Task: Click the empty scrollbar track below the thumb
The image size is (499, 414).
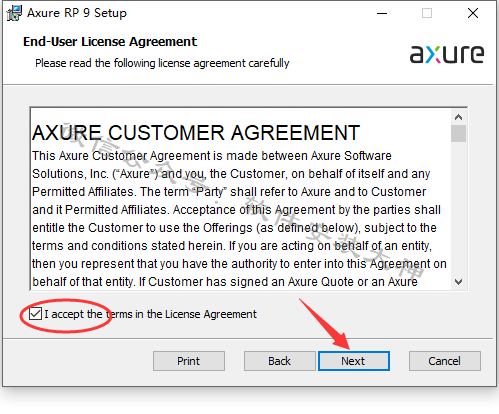Action: point(459,208)
